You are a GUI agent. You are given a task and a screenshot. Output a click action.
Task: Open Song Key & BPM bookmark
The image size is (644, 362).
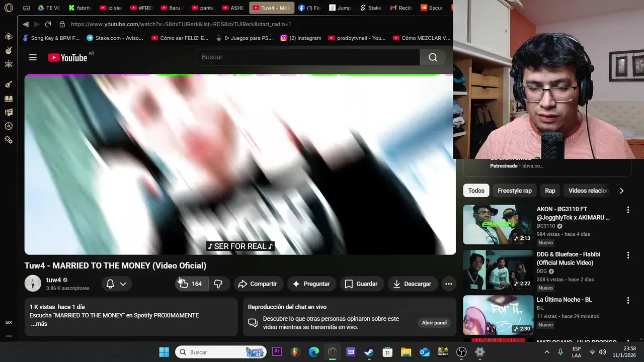[51, 38]
